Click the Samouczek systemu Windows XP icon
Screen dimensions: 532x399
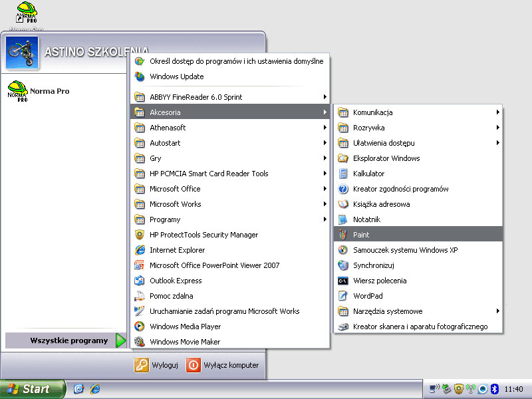point(343,250)
